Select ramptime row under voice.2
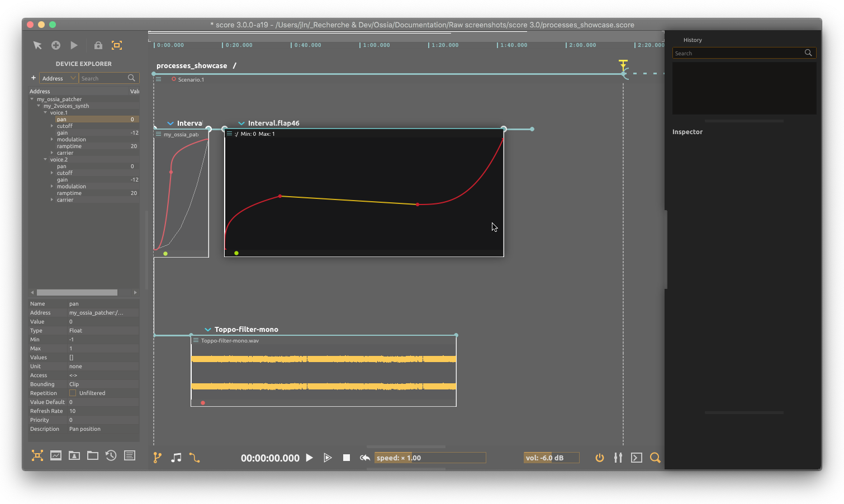844x504 pixels. pos(84,193)
